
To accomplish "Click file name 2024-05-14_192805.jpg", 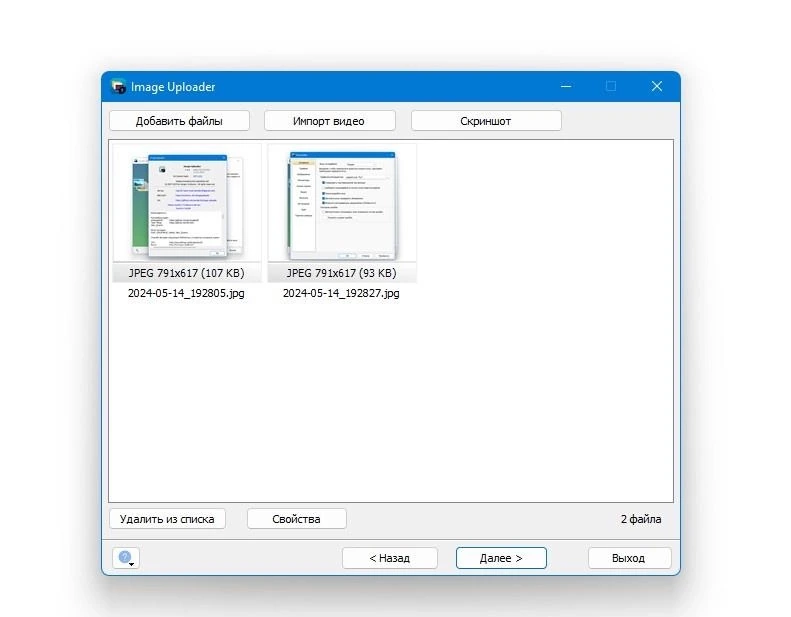I will [186, 293].
